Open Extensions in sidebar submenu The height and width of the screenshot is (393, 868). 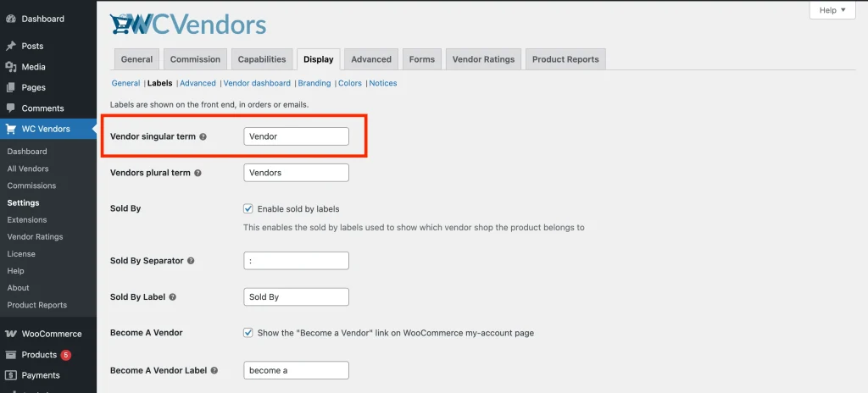(27, 219)
